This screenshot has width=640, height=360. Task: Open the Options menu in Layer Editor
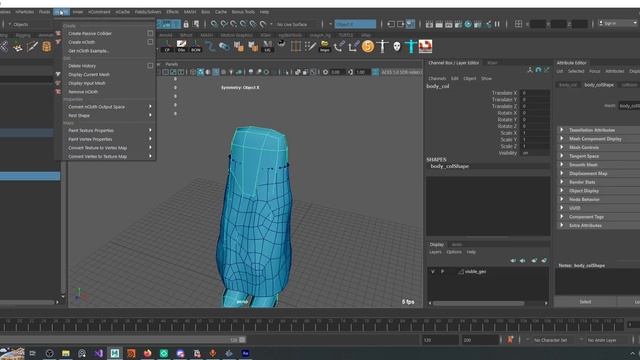[454, 252]
